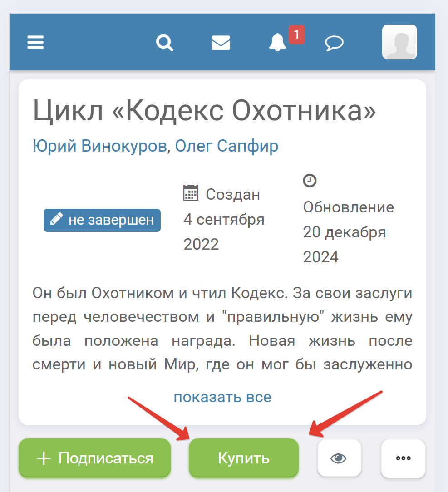Screen dimensions: 448x492
Task: Open the comments speech bubble icon
Action: point(334,43)
